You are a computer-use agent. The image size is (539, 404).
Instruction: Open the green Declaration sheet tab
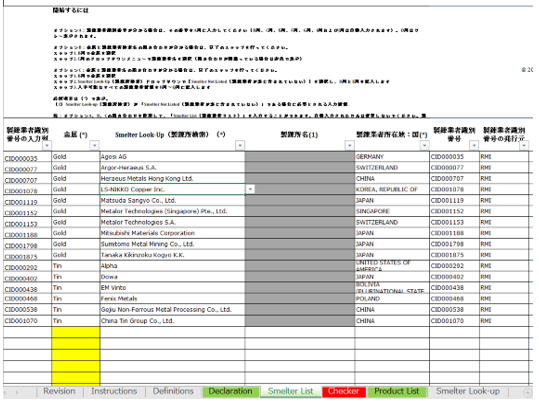click(x=230, y=391)
